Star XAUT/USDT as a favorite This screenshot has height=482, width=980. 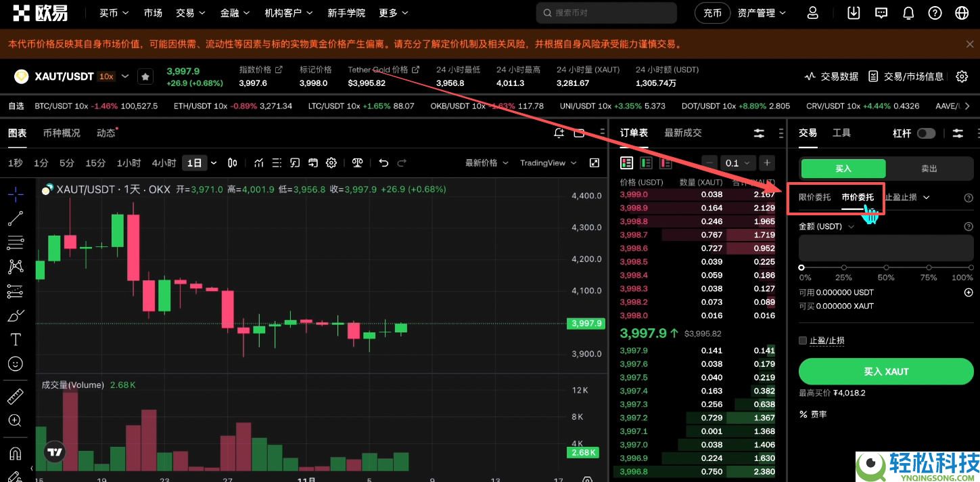coord(145,76)
